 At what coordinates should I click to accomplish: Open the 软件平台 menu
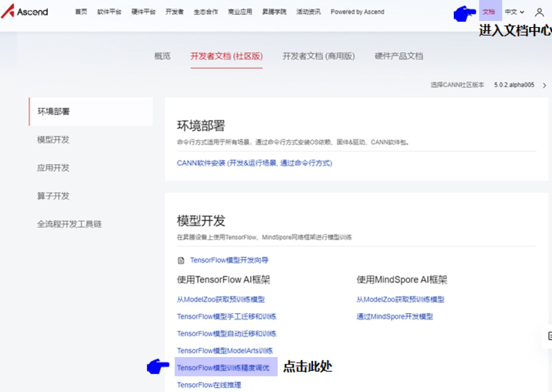click(x=109, y=12)
